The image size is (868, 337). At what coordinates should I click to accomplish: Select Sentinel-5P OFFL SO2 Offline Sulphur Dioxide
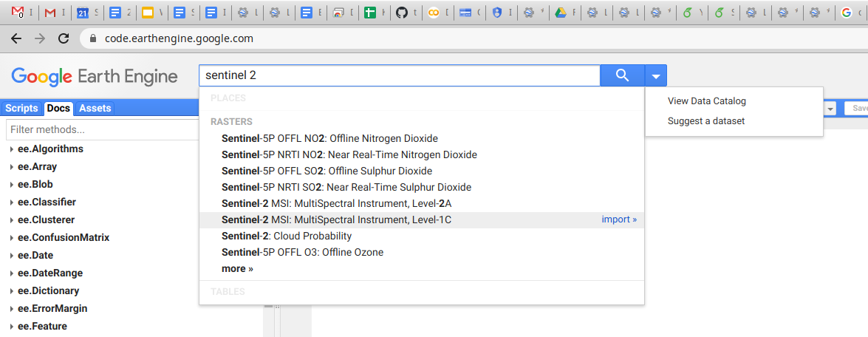(x=422, y=171)
